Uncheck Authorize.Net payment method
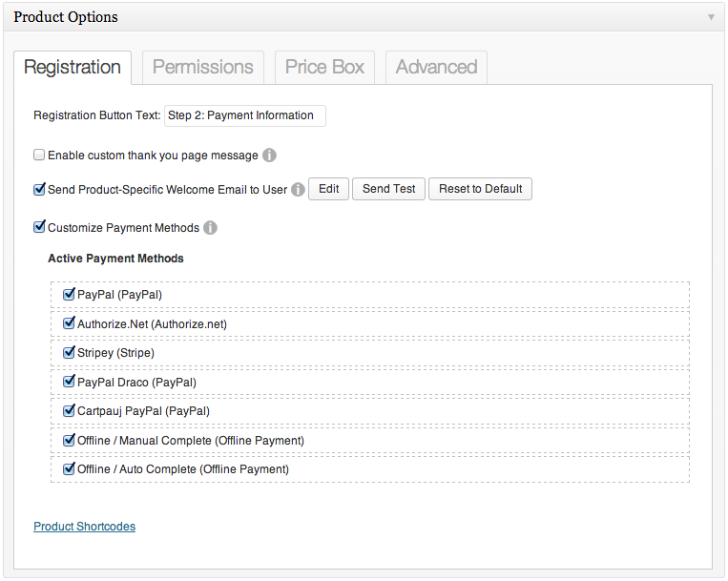 (x=69, y=323)
